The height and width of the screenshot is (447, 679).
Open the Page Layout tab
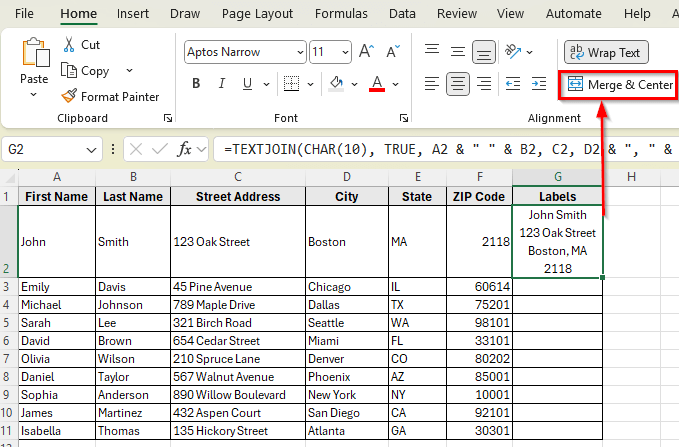click(257, 14)
